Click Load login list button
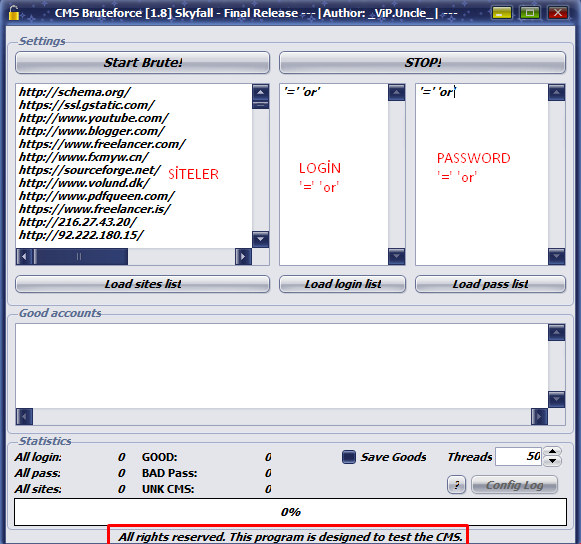Image resolution: width=581 pixels, height=544 pixels. 343,284
